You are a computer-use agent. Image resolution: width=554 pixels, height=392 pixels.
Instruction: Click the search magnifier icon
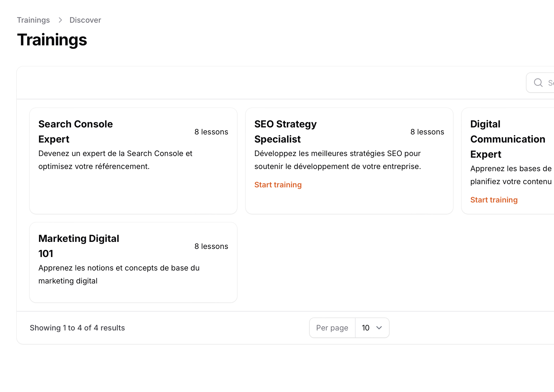[x=538, y=83]
